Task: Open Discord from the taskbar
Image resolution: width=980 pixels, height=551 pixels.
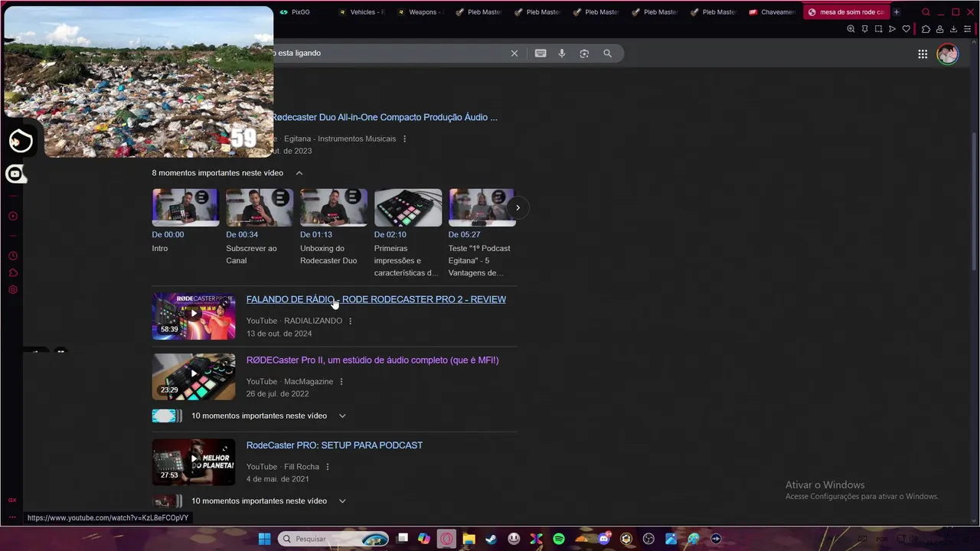Action: [x=604, y=539]
